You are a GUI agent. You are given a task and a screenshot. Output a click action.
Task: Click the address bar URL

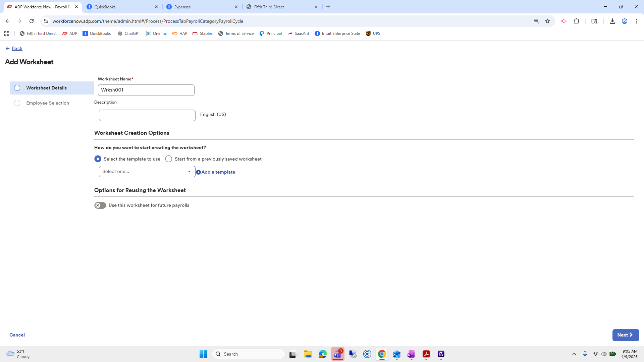[x=148, y=21]
